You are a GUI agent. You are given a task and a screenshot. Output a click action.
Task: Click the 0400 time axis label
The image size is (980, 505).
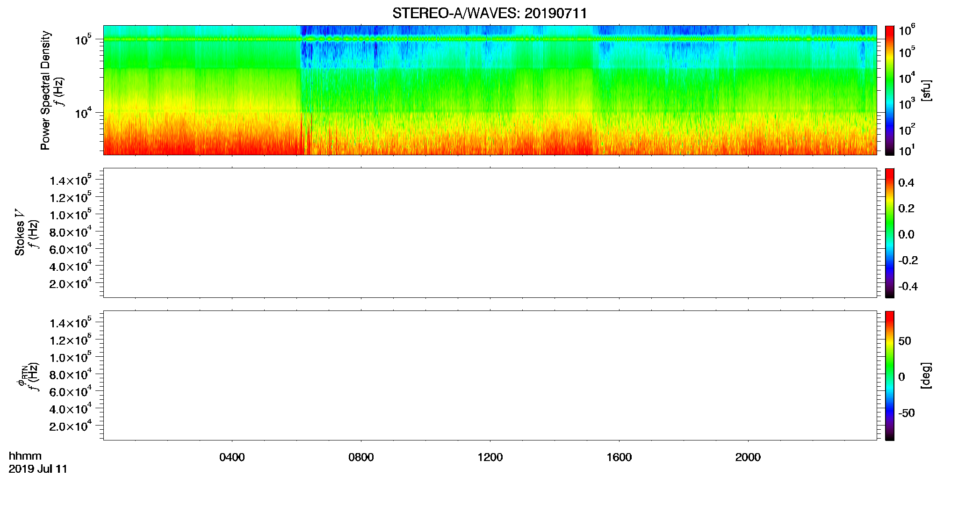pos(232,457)
